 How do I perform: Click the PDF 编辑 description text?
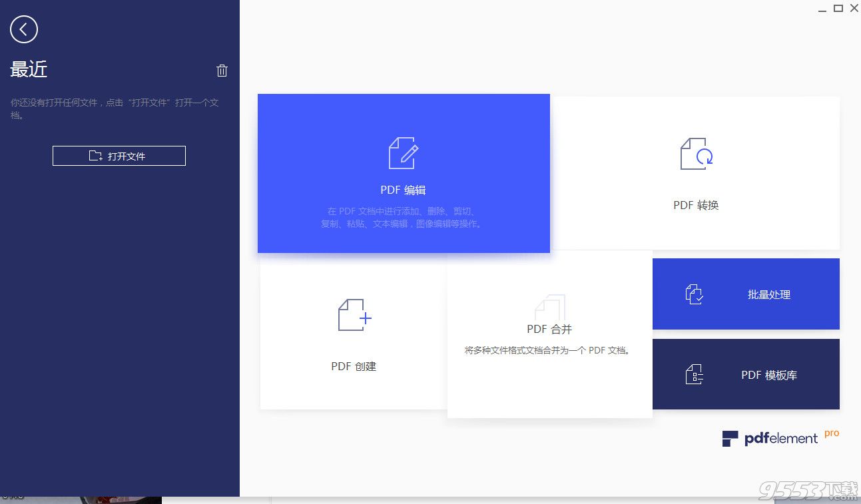pos(403,218)
